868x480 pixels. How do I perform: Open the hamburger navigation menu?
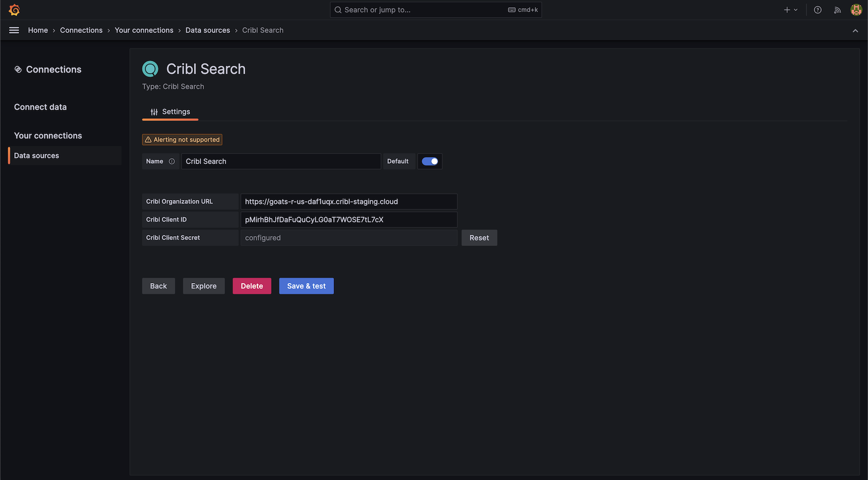coord(14,30)
